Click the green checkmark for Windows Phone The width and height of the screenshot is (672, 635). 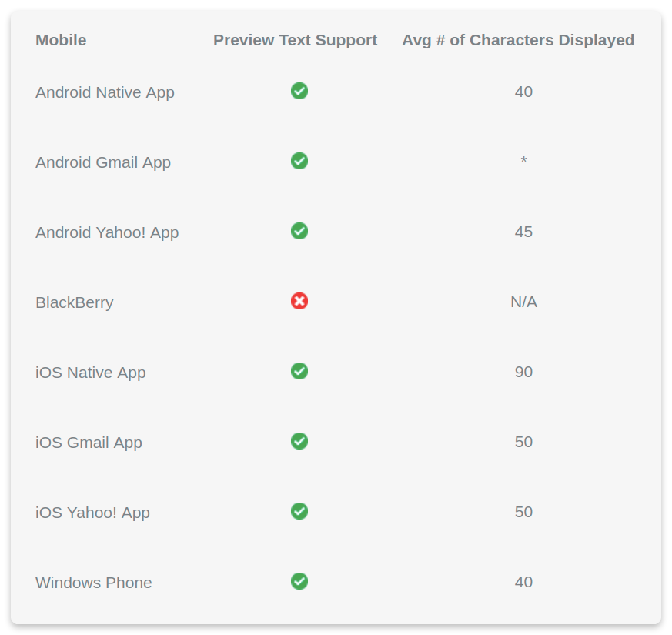299,581
